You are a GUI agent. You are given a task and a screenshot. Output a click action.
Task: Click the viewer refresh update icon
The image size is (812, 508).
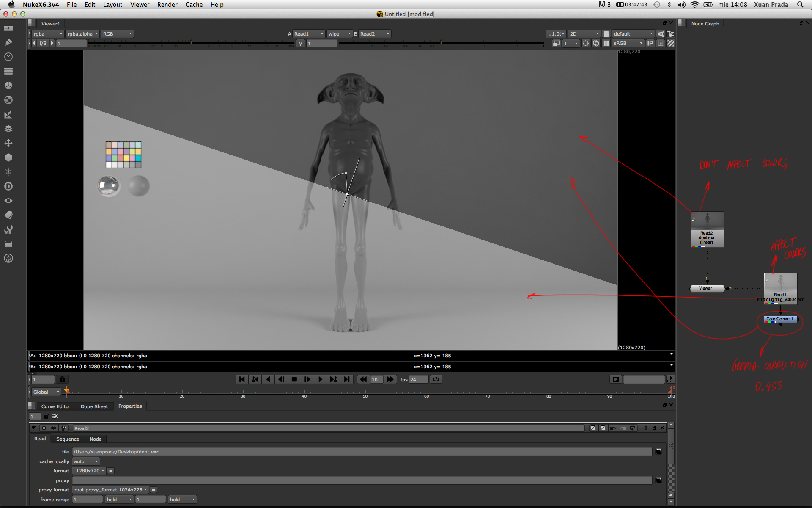(596, 43)
